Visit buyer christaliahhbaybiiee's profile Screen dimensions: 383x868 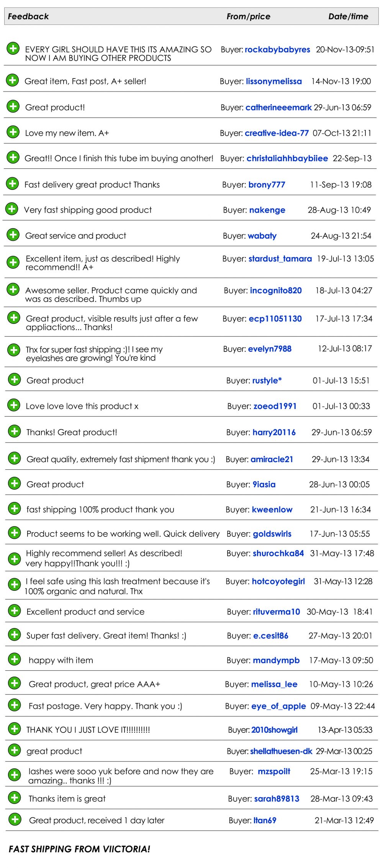(x=287, y=159)
